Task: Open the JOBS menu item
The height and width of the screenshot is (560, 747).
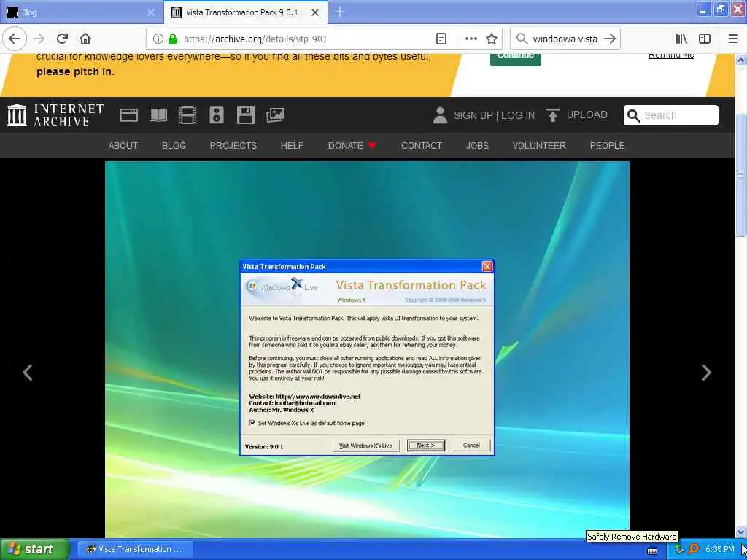Action: pos(477,146)
